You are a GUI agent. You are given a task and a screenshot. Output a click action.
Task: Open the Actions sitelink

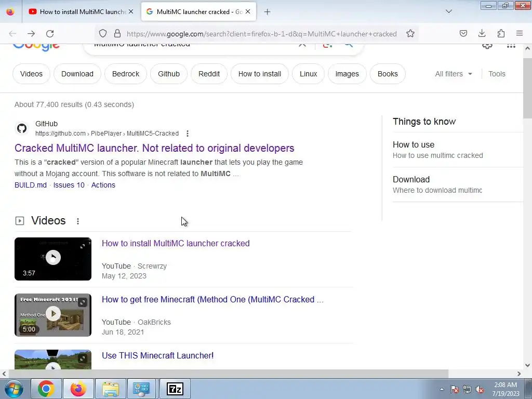[x=103, y=185]
